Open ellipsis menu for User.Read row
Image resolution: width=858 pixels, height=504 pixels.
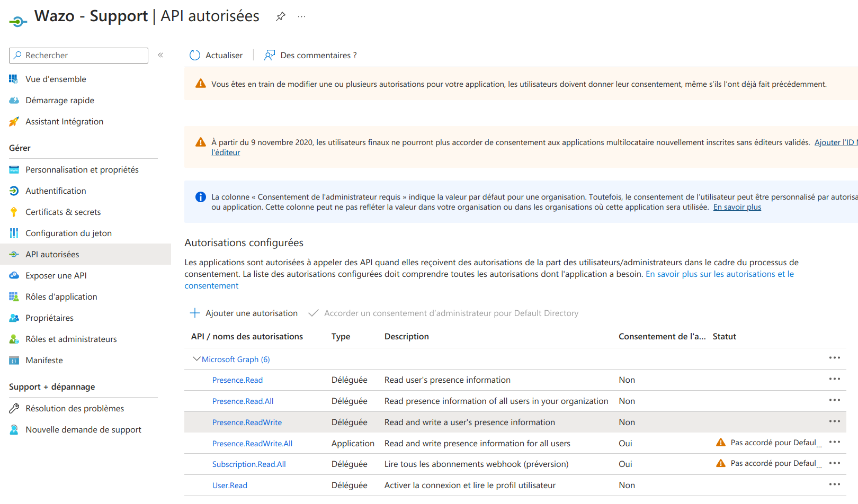pyautogui.click(x=835, y=484)
